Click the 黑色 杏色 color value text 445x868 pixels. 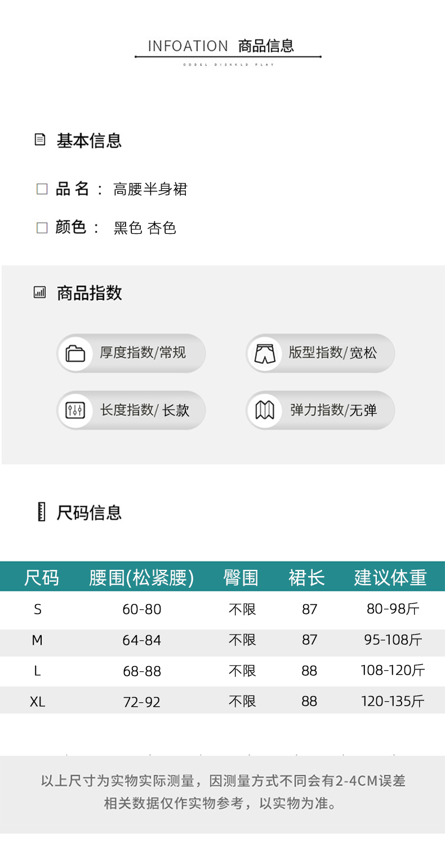[x=145, y=228]
